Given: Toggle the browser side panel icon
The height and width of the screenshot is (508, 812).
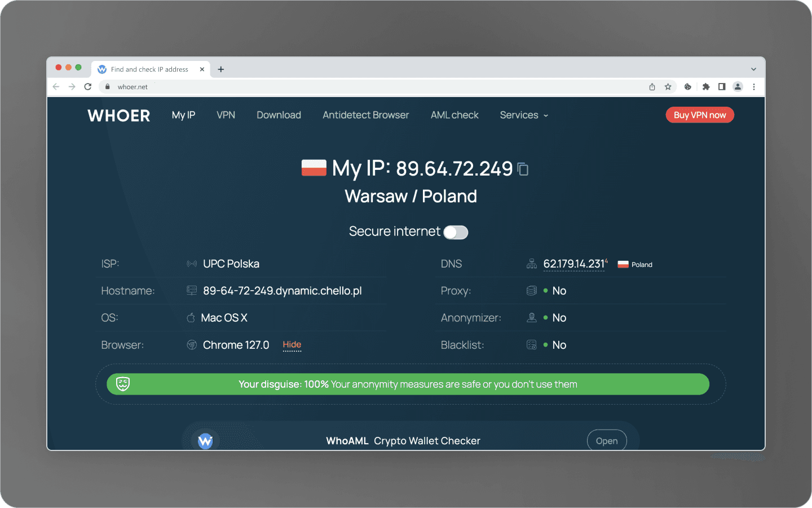Looking at the screenshot, I should (722, 86).
